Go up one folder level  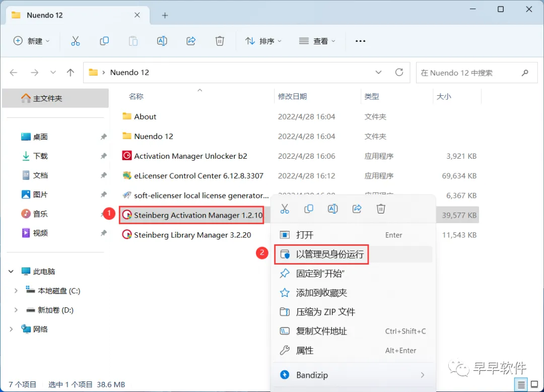pyautogui.click(x=71, y=73)
